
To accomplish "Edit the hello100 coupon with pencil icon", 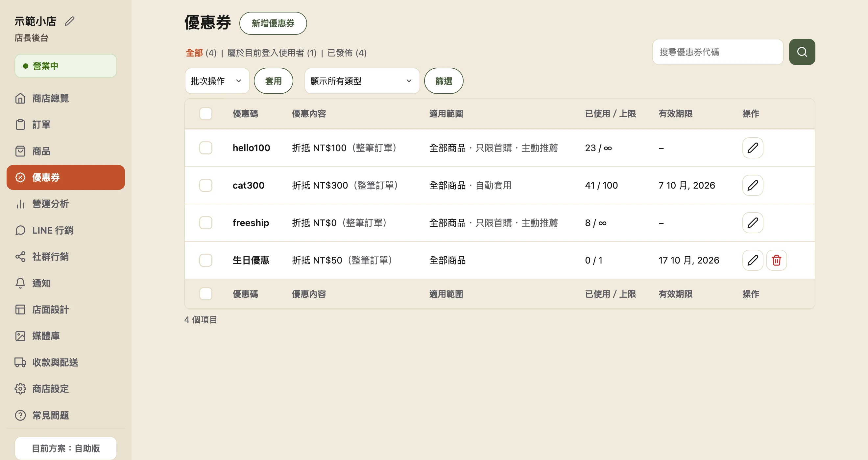I will [x=753, y=148].
